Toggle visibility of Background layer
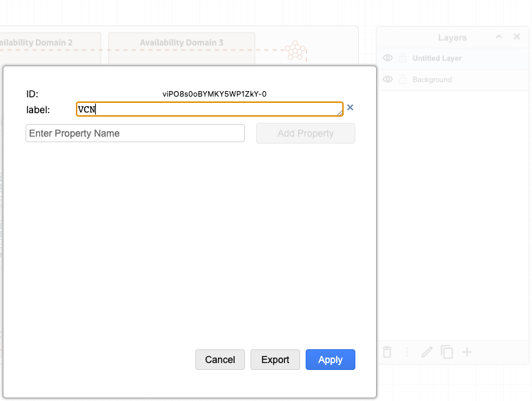 [388, 79]
